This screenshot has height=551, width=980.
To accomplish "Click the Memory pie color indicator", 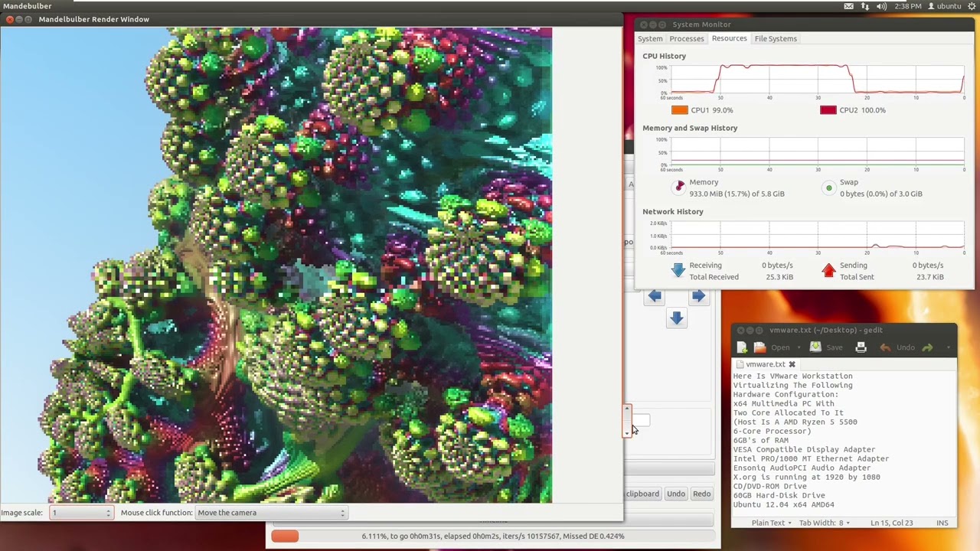I will [680, 187].
